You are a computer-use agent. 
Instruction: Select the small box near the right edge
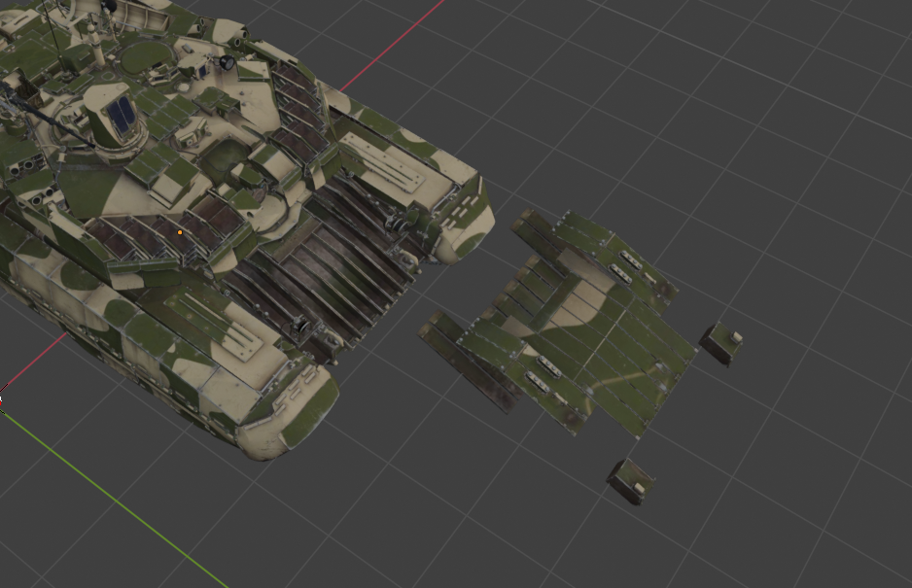click(724, 345)
